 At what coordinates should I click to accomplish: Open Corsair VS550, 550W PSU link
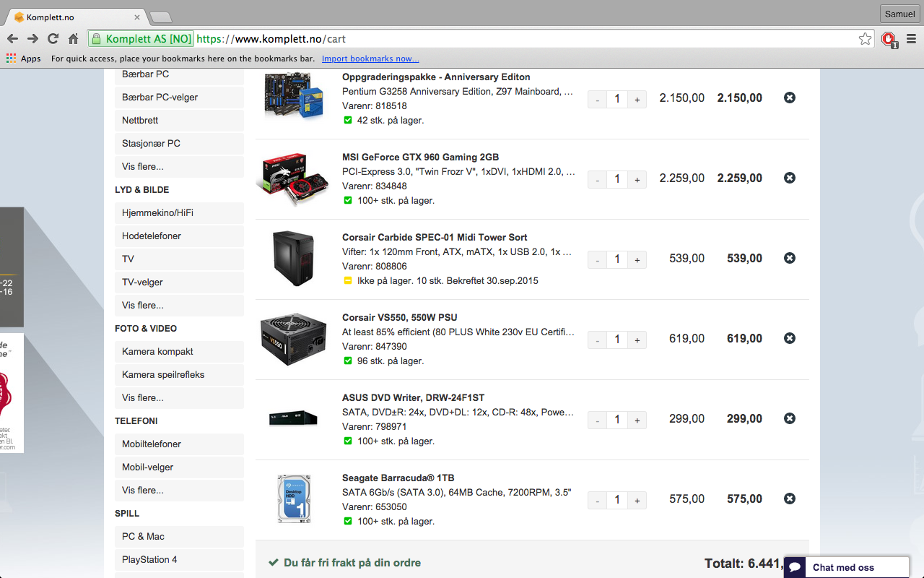(x=400, y=317)
